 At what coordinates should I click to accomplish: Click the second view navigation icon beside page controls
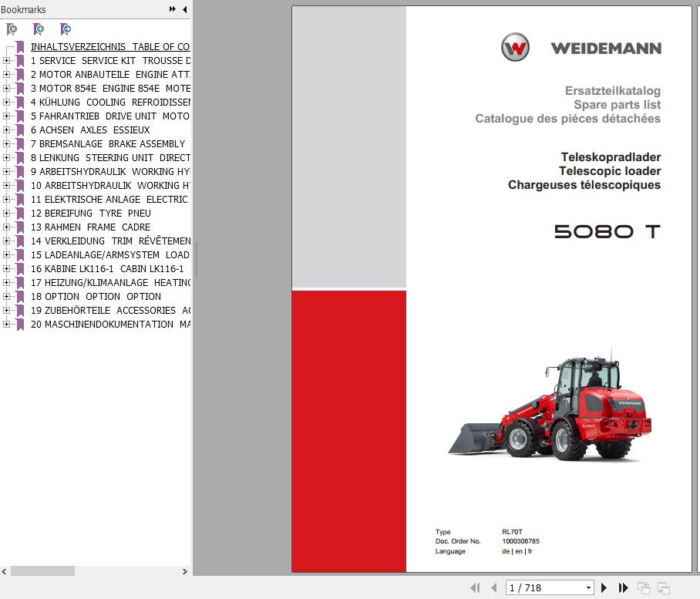(x=664, y=588)
